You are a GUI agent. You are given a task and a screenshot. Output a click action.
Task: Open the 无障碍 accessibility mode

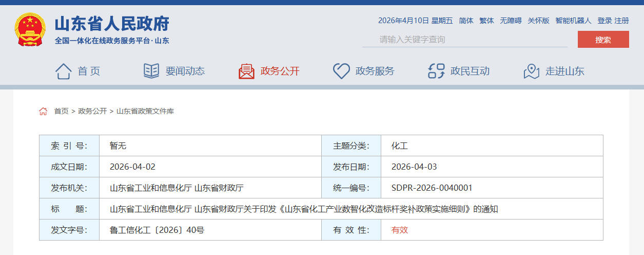pos(511,21)
